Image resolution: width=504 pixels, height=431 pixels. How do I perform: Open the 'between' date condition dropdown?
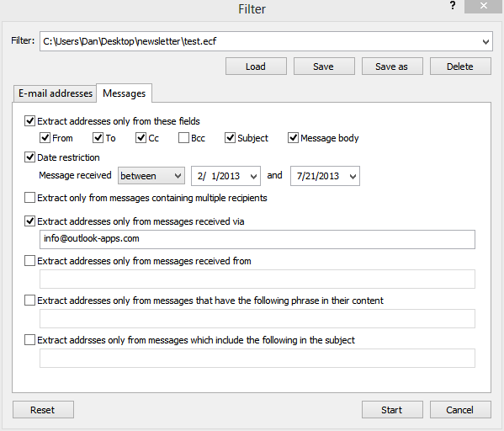[151, 176]
